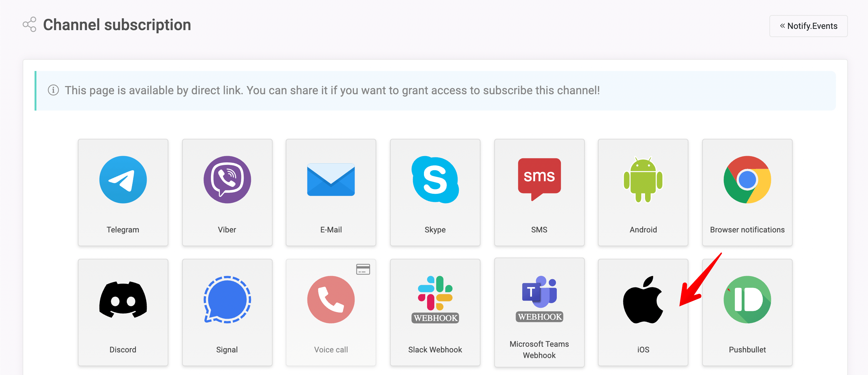Choose the Microsoft Teams Webhook logo
The height and width of the screenshot is (375, 868).
click(539, 298)
